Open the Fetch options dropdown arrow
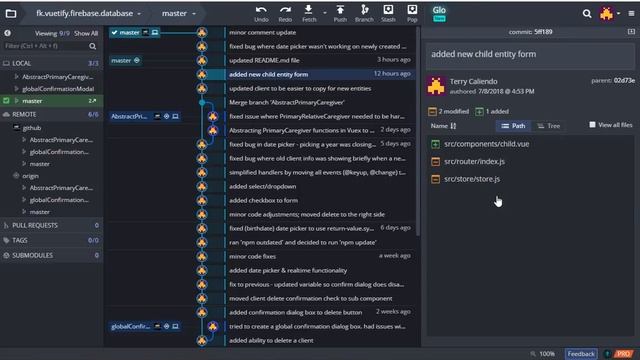The image size is (640, 360). coord(324,13)
